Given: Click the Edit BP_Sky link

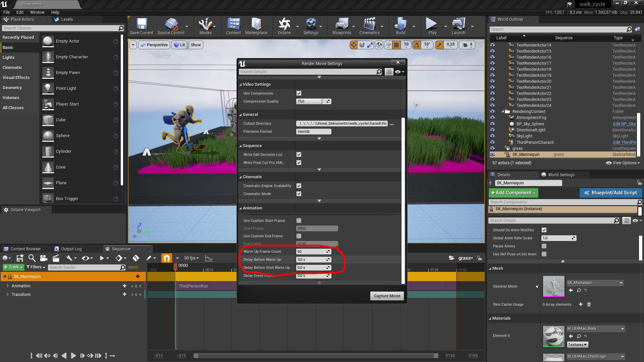Looking at the screenshot, I should click(x=624, y=124).
